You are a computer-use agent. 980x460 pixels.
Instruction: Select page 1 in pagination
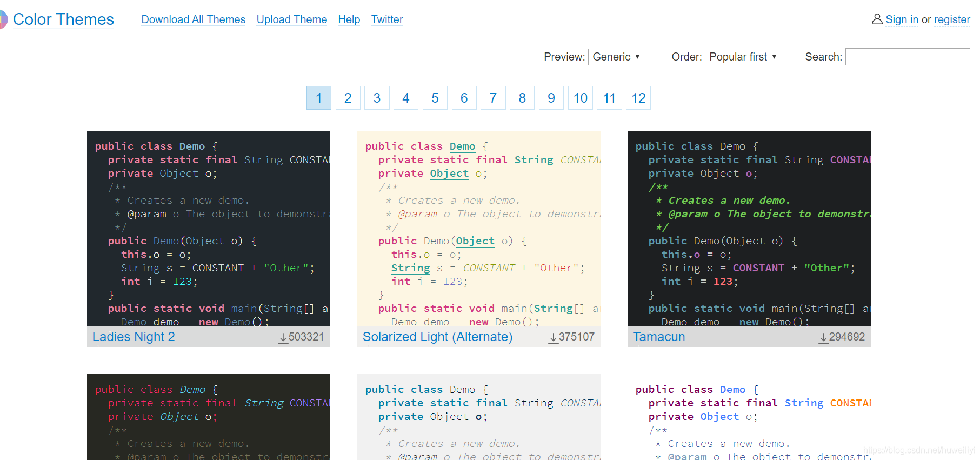click(x=319, y=98)
